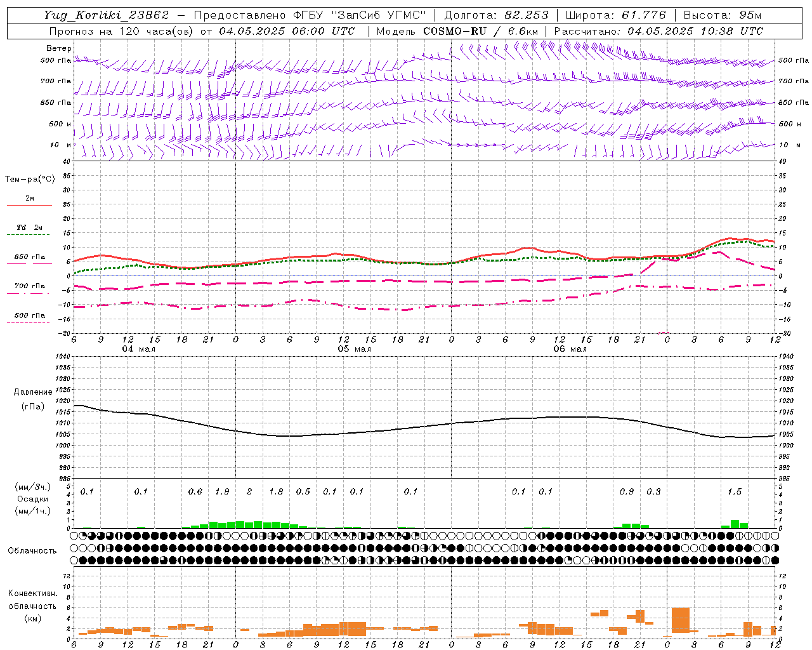Click the Осадки panel label
The image size is (812, 650).
point(33,499)
